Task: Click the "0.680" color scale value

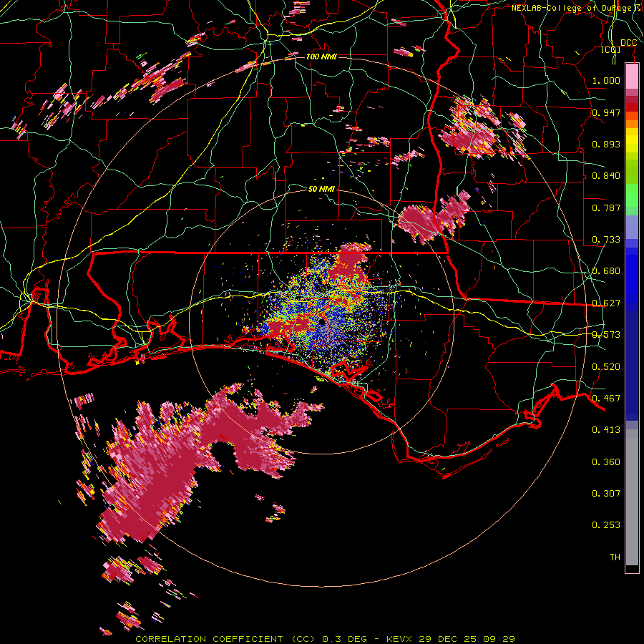Action: tap(606, 271)
